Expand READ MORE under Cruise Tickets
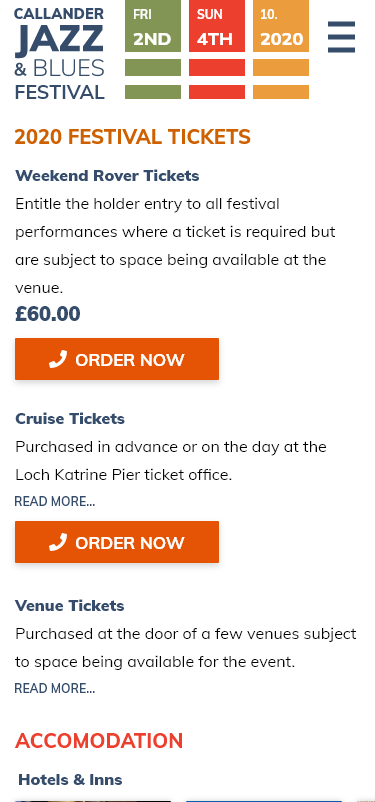The image size is (375, 802). [55, 502]
